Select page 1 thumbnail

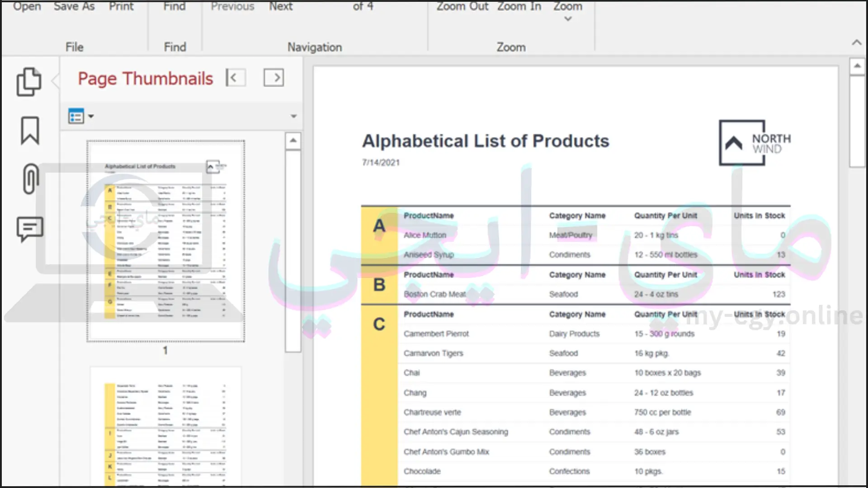coord(166,241)
